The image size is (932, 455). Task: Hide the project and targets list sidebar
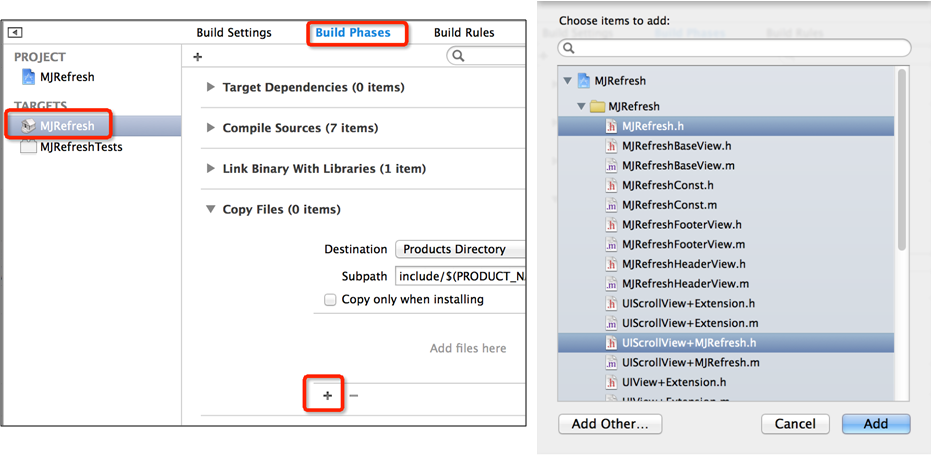(x=16, y=33)
